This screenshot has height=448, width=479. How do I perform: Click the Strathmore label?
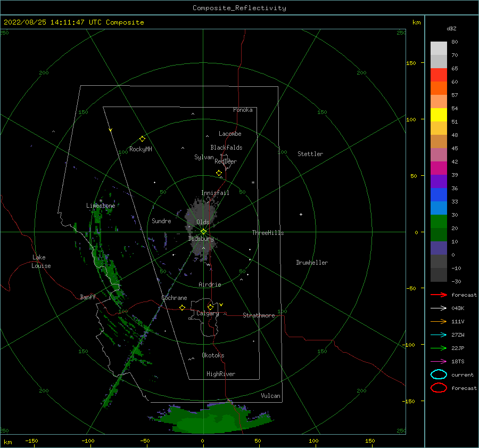259,315
